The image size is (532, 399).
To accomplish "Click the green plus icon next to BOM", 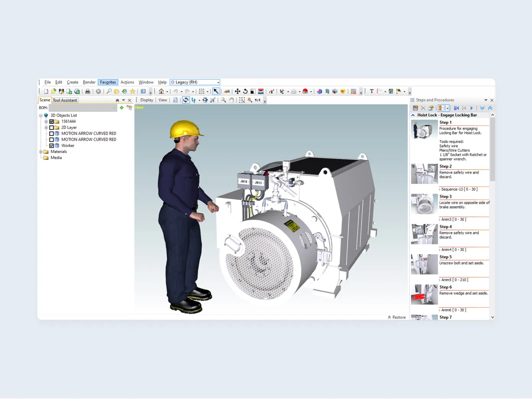I will tap(122, 108).
